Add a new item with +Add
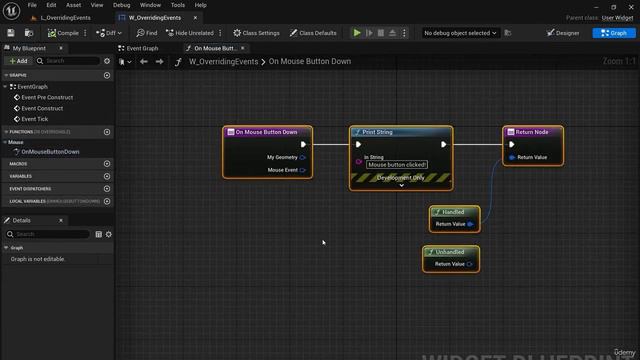The width and height of the screenshot is (640, 360). tap(18, 61)
